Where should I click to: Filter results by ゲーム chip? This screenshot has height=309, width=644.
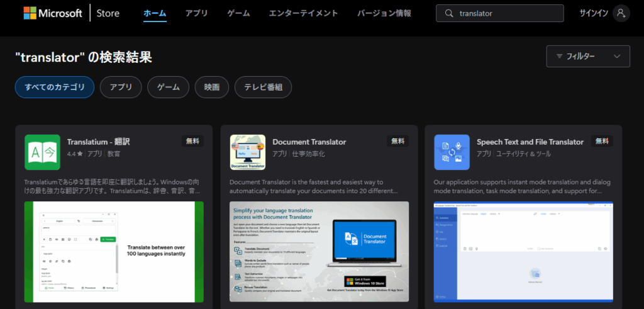coord(169,87)
